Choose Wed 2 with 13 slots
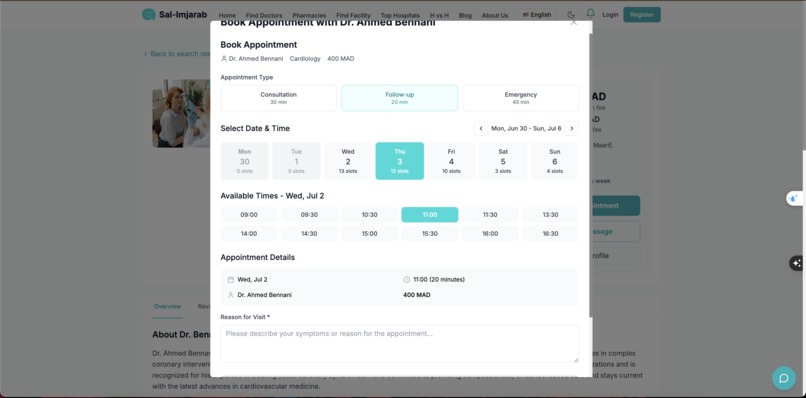 point(348,161)
